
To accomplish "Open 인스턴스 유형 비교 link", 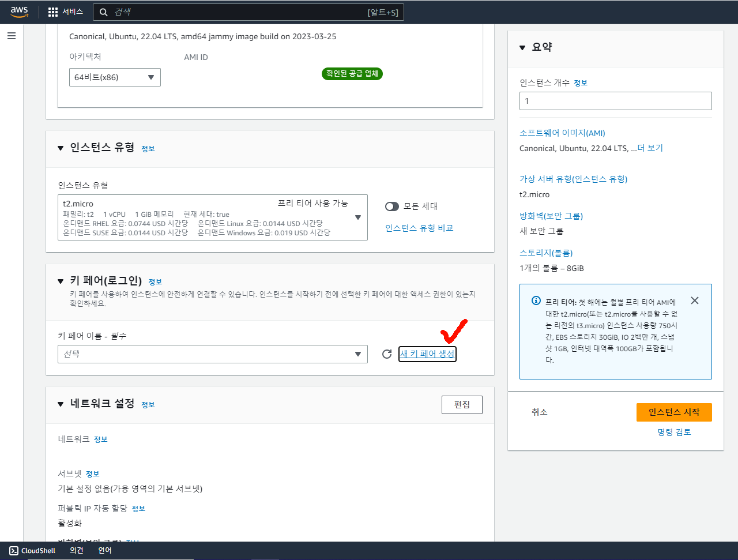I will (419, 228).
